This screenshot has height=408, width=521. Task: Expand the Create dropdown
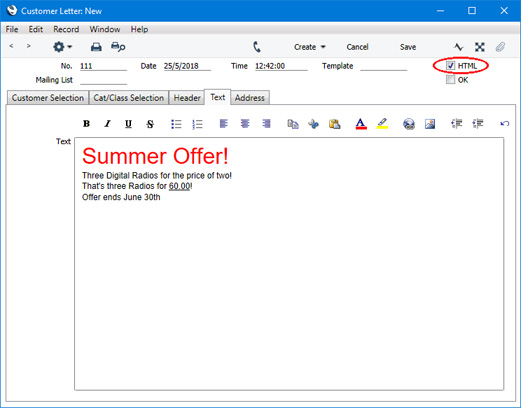pyautogui.click(x=310, y=47)
